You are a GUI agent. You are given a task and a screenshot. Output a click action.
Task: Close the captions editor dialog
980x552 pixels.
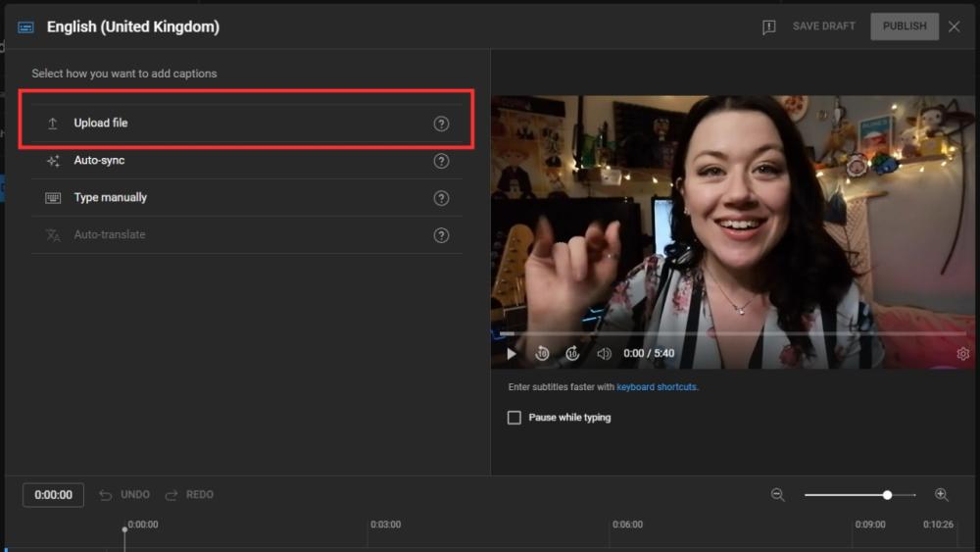click(954, 26)
